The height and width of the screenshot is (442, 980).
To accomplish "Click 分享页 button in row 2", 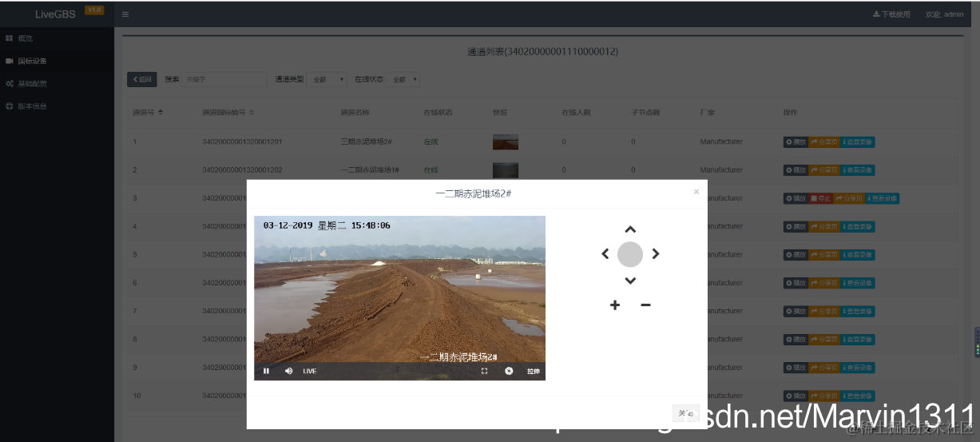I will [824, 170].
